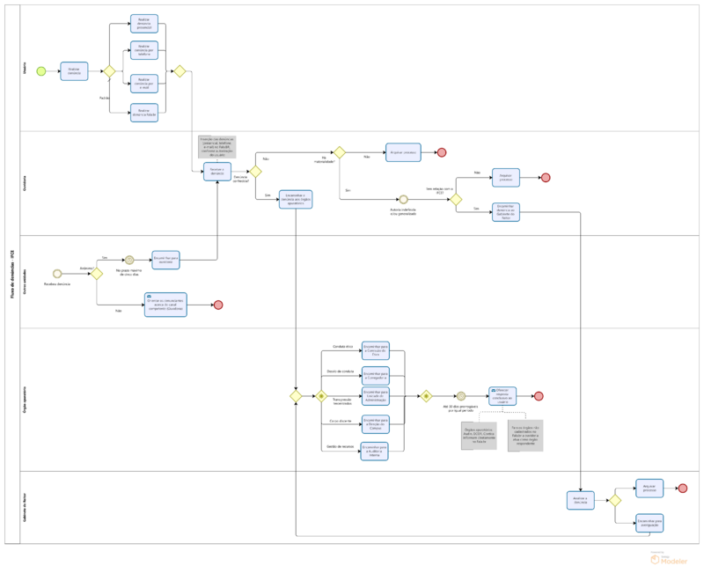Select the 'Analisar a denúncia' task box
Screen dimensions: 704x588
pyautogui.click(x=580, y=500)
